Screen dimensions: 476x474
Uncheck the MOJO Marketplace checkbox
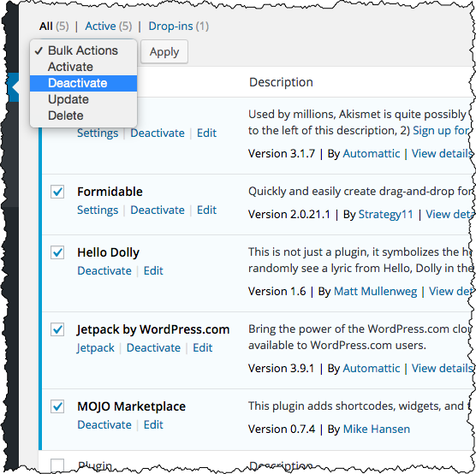pyautogui.click(x=57, y=406)
